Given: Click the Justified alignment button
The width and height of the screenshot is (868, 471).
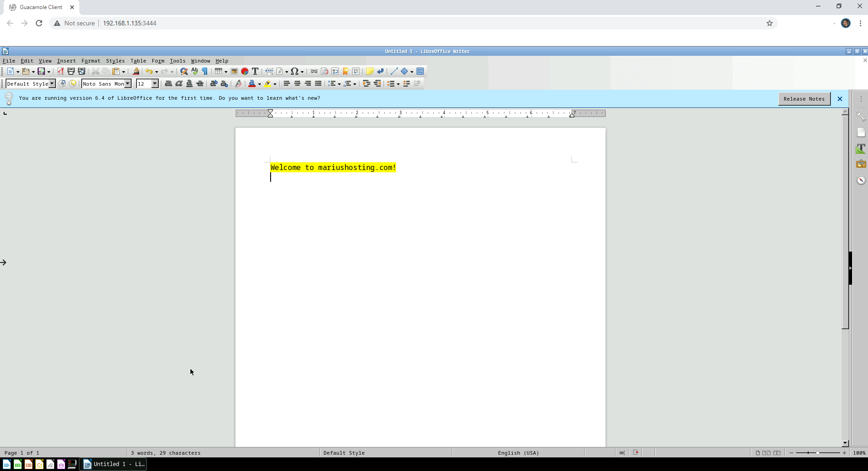Looking at the screenshot, I should click(318, 83).
